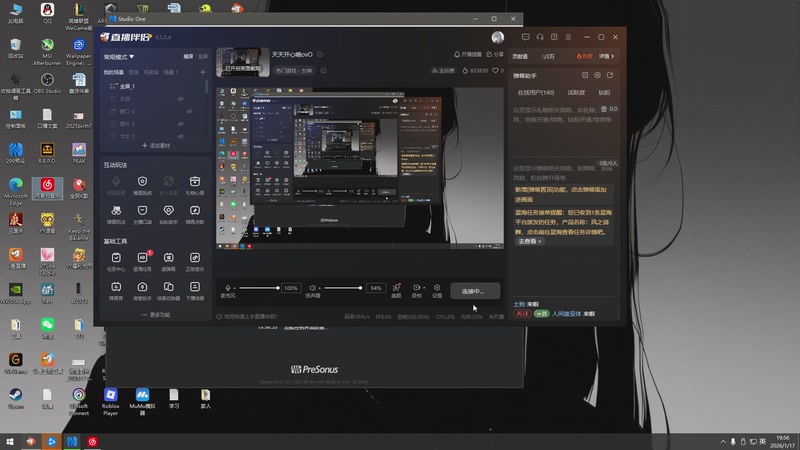The image size is (800, 450).
Task: Click the user avatar in title bar
Action: (498, 37)
